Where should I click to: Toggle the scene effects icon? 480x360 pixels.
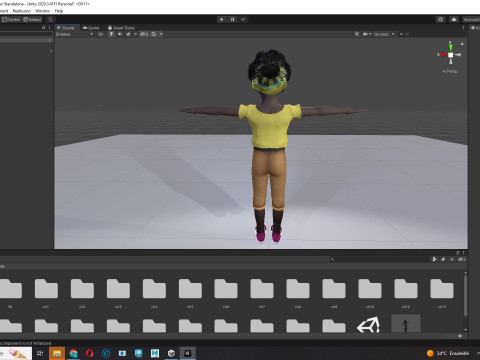pyautogui.click(x=128, y=34)
